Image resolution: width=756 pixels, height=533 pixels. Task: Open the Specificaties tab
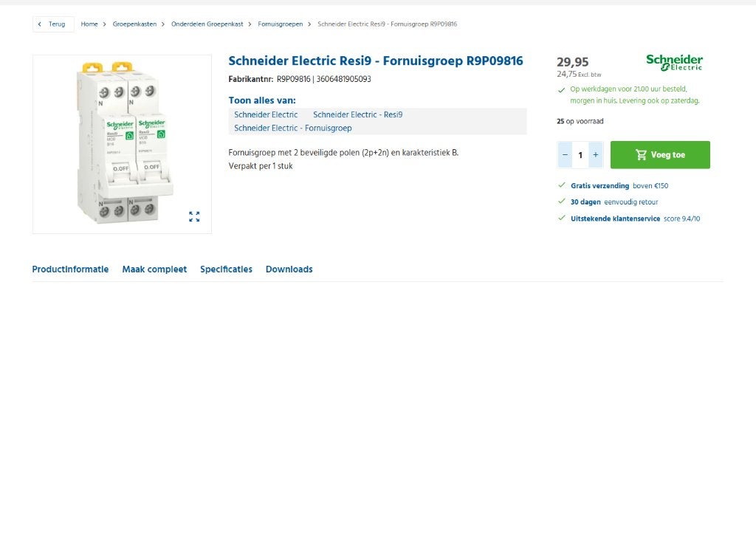coord(226,269)
